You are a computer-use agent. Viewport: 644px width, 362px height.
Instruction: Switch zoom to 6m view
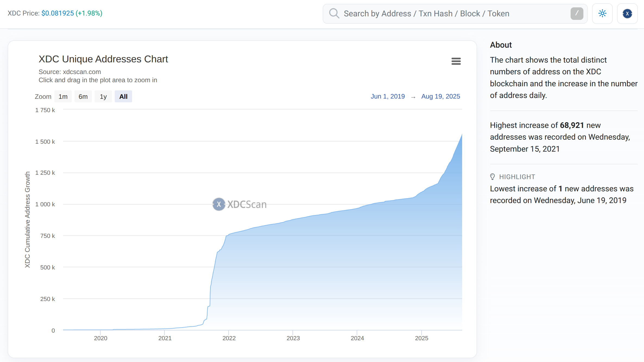pos(83,96)
